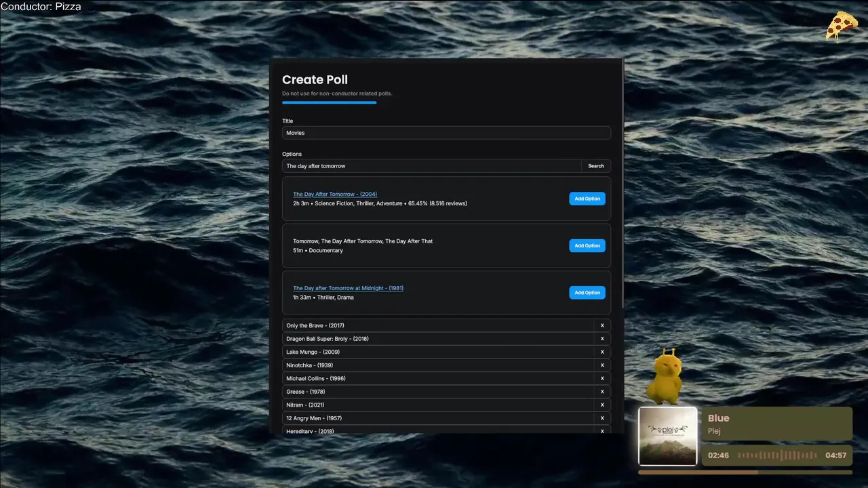868x488 pixels.
Task: Add The Day After Tomorrow (2004) as option
Action: 587,199
